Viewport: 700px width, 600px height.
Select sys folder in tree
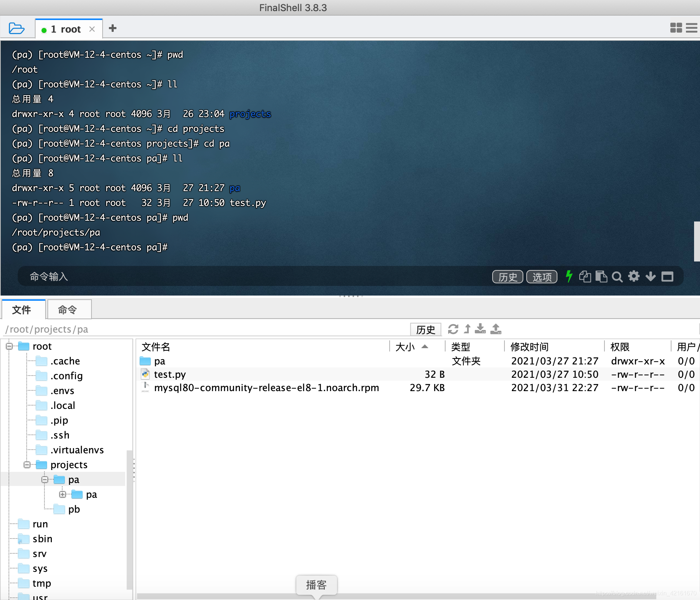(x=33, y=569)
